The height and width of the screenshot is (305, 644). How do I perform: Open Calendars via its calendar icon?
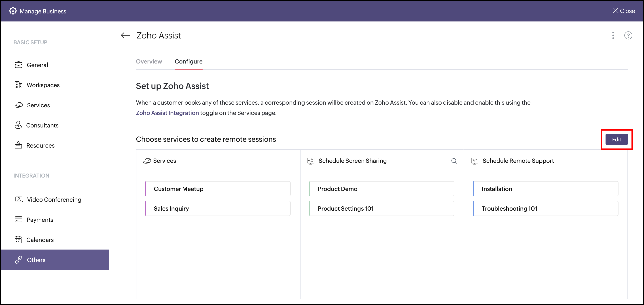[x=19, y=239]
